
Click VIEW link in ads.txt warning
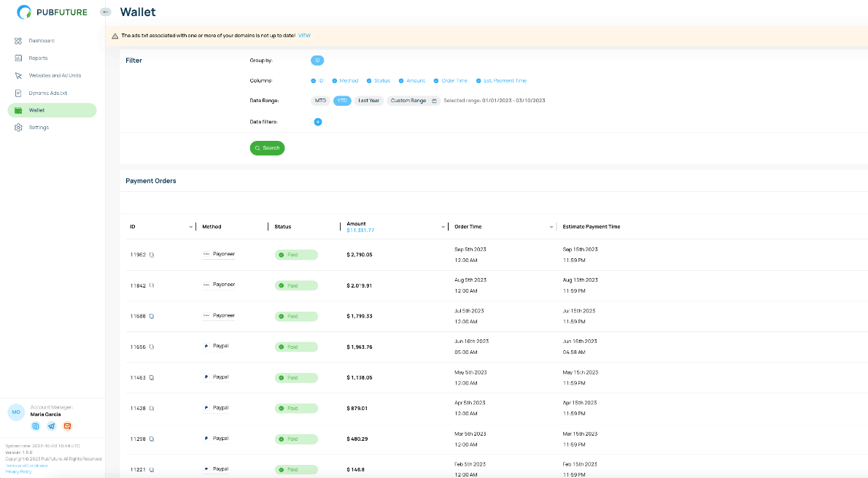(304, 36)
